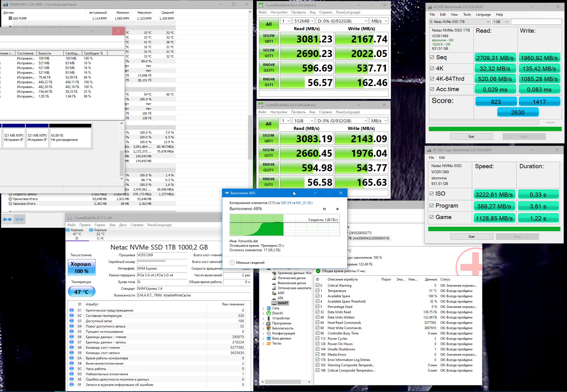Image resolution: width=567 pixels, height=392 pixels.
Task: Toggle the ISO copy benchmark checkbox
Action: [432, 193]
